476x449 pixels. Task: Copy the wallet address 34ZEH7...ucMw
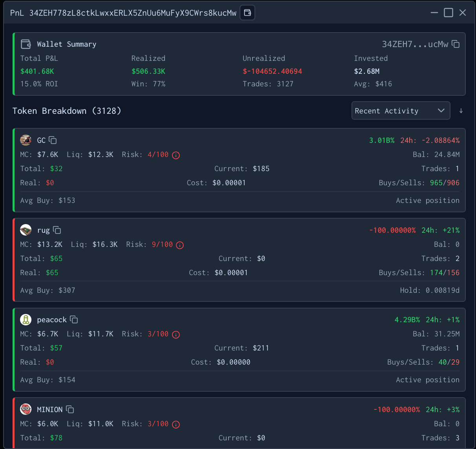456,44
